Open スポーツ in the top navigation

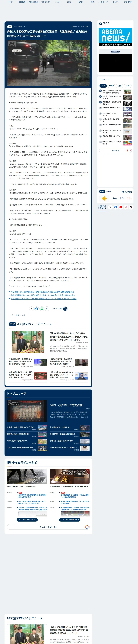pyautogui.click(x=104, y=2)
